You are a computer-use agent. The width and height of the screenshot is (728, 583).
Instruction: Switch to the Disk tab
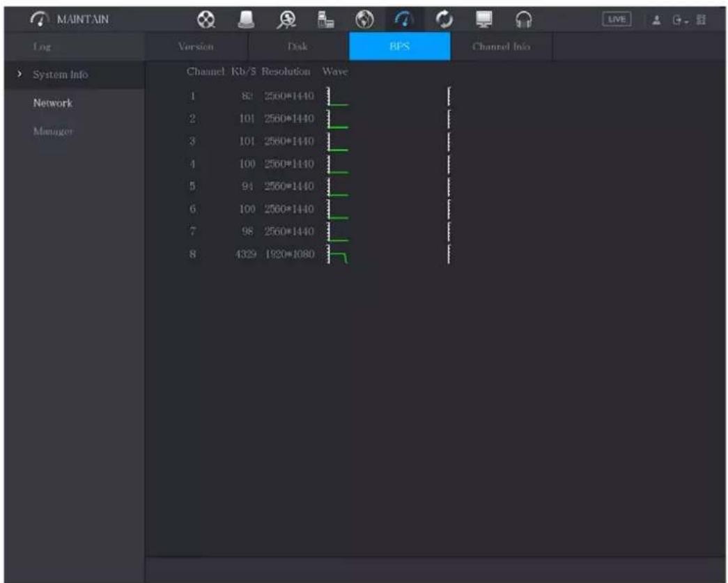tap(297, 47)
